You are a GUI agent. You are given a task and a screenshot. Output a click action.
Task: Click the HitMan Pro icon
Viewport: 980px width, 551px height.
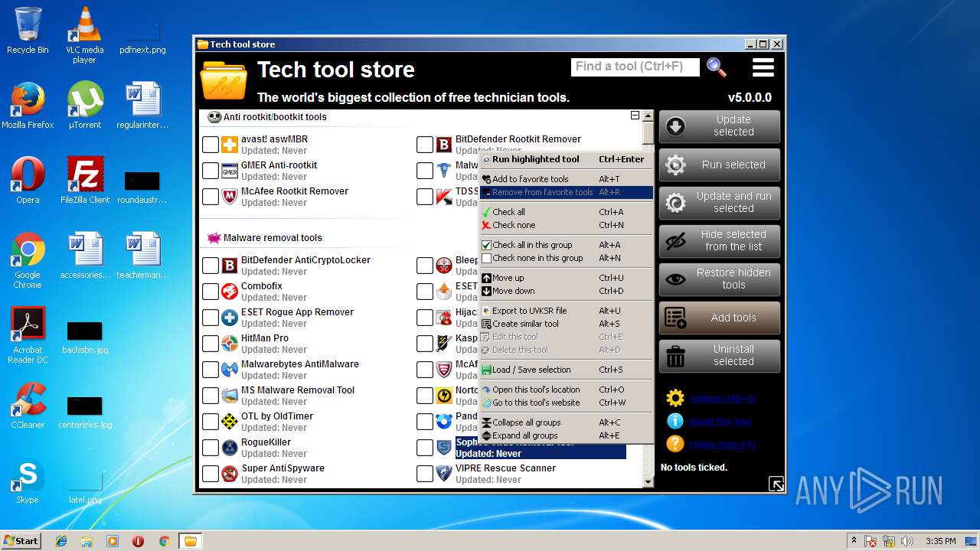230,344
